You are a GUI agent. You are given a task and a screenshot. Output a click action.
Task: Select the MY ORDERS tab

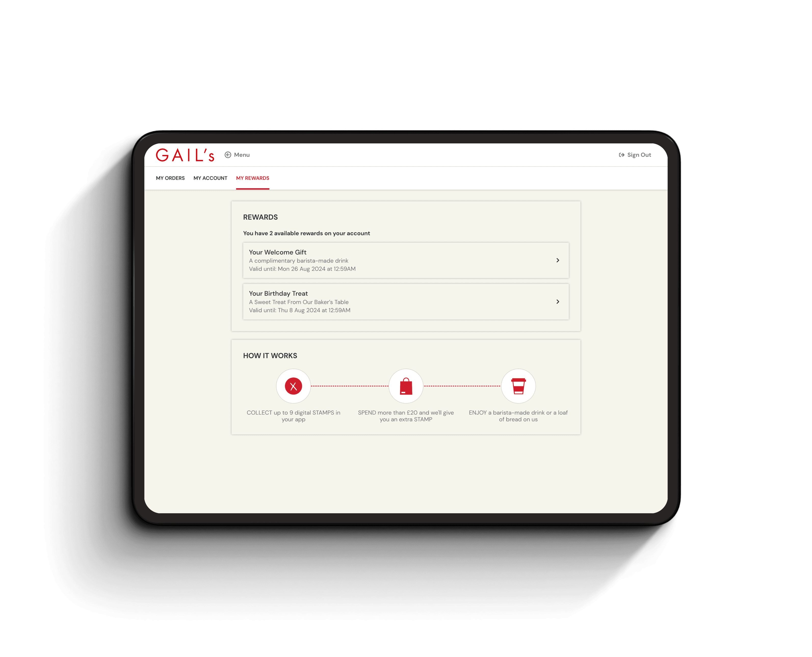coord(170,178)
